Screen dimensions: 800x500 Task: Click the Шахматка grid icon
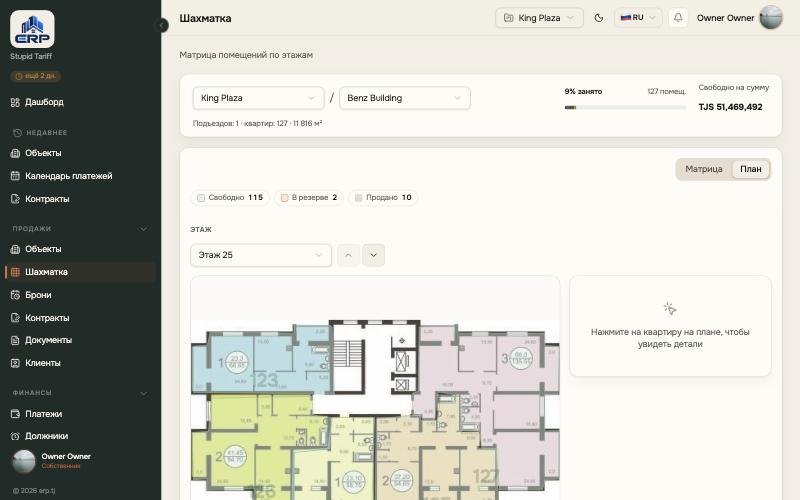[x=15, y=272]
